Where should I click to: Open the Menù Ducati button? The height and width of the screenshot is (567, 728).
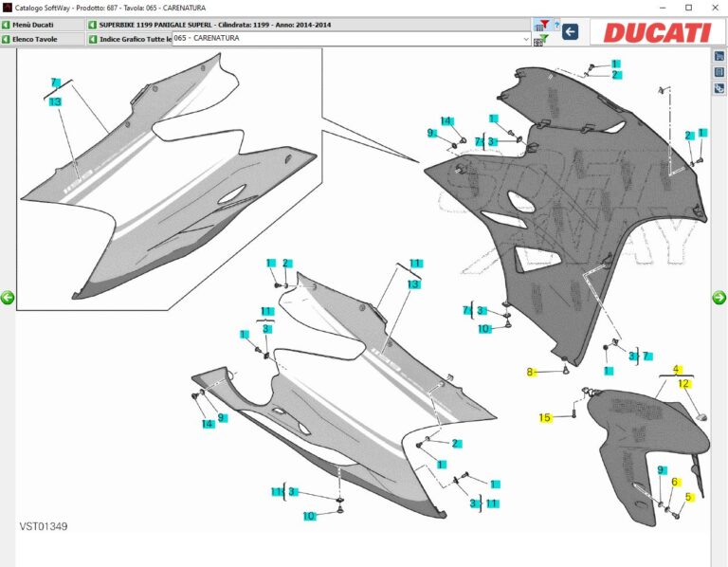click(x=43, y=25)
